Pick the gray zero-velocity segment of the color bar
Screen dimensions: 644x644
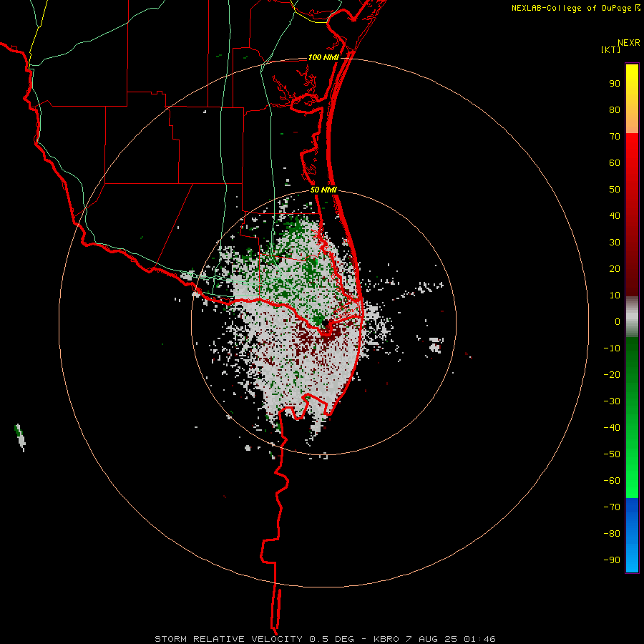[x=632, y=317]
